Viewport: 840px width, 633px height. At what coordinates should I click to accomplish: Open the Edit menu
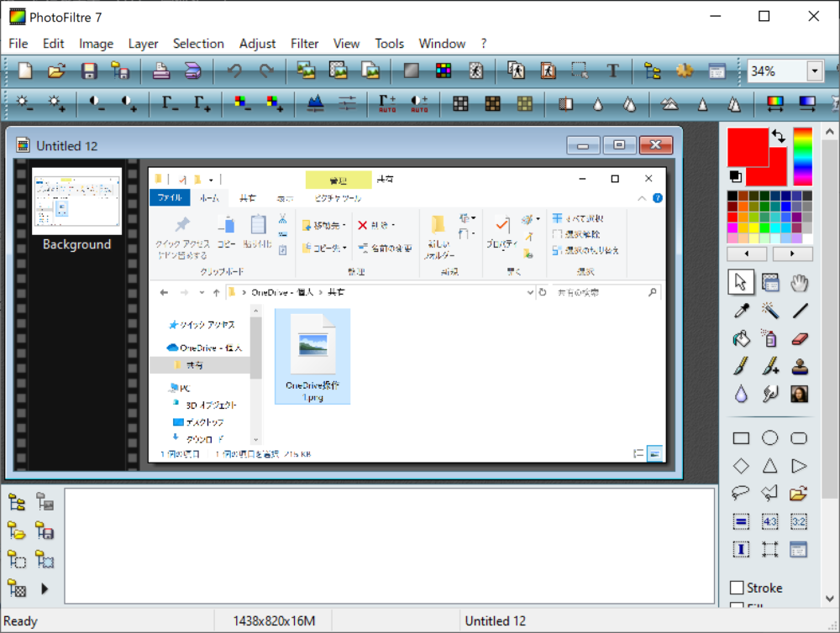[x=53, y=44]
